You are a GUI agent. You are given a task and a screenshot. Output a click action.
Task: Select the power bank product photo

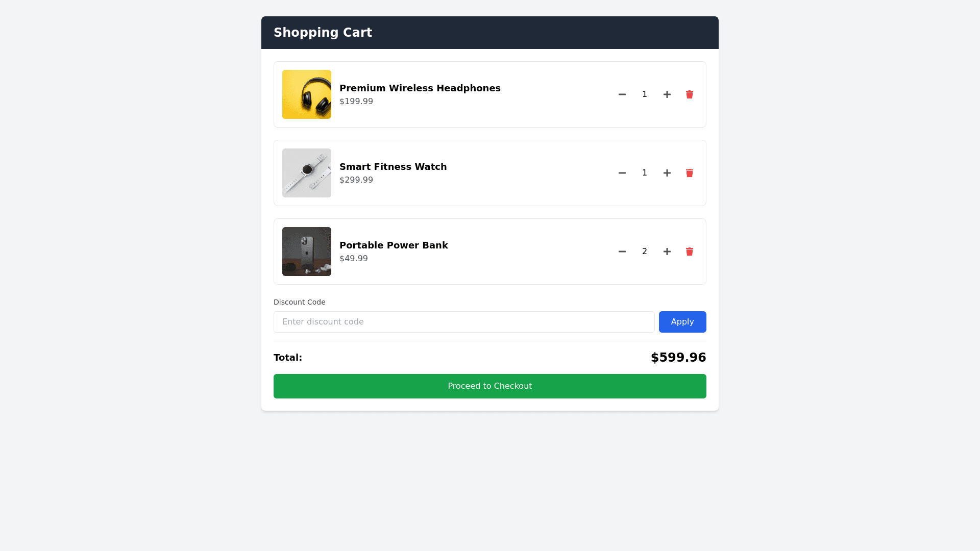(x=307, y=252)
